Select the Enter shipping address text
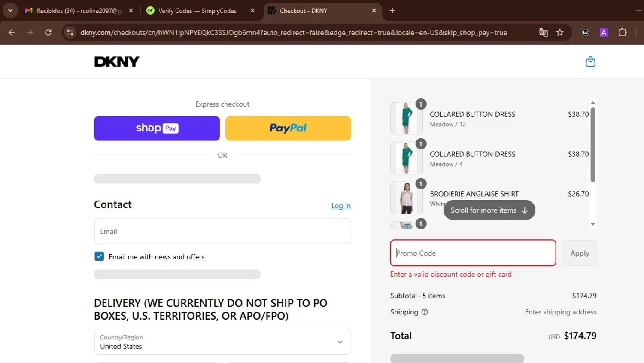The height and width of the screenshot is (363, 644). click(x=561, y=312)
